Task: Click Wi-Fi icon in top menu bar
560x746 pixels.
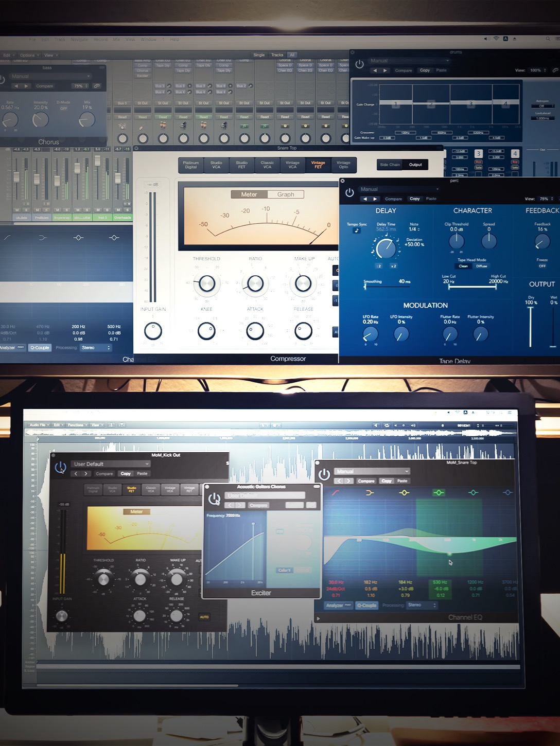Action: point(496,39)
